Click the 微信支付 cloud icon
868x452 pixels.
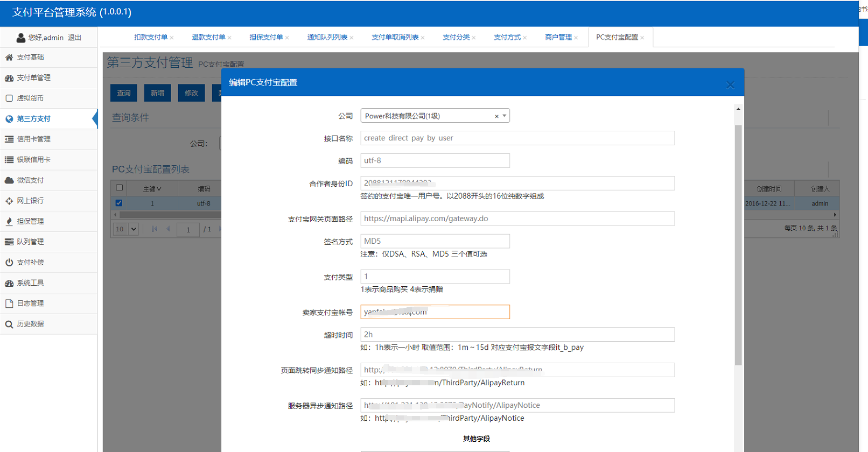tap(9, 180)
